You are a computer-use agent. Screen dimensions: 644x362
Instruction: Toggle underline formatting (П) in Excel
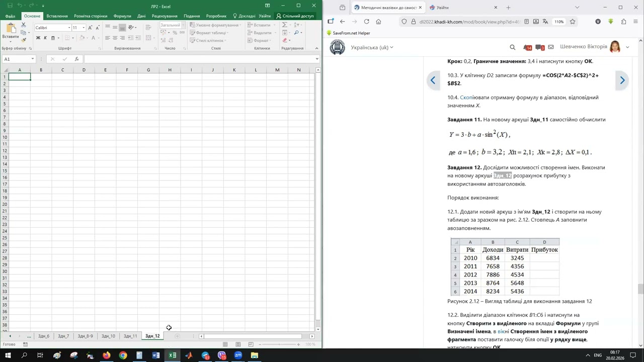pos(52,38)
